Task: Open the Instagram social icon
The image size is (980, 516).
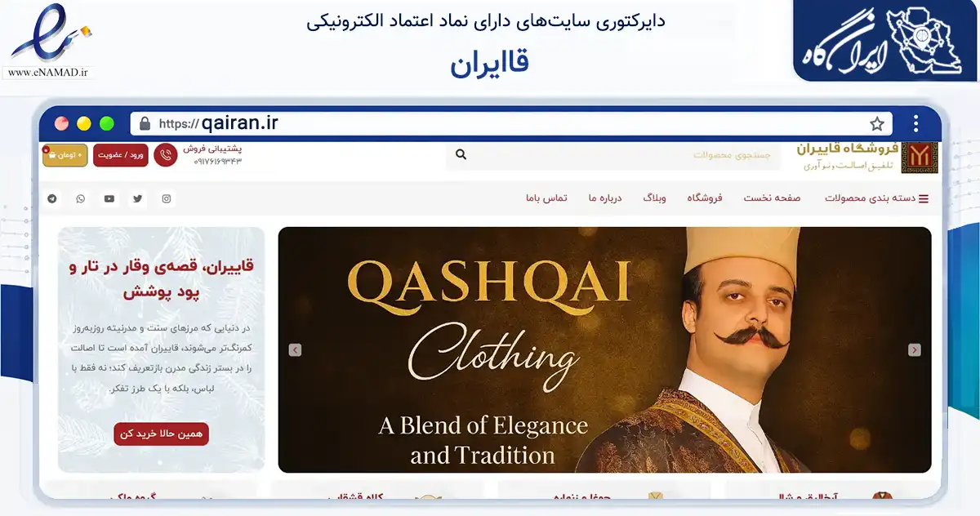Action: 167,198
